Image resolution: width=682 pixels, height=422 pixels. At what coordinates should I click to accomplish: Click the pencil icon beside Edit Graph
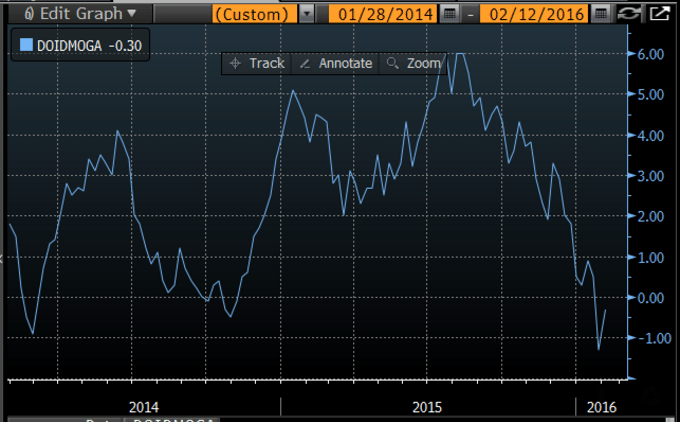[29, 14]
